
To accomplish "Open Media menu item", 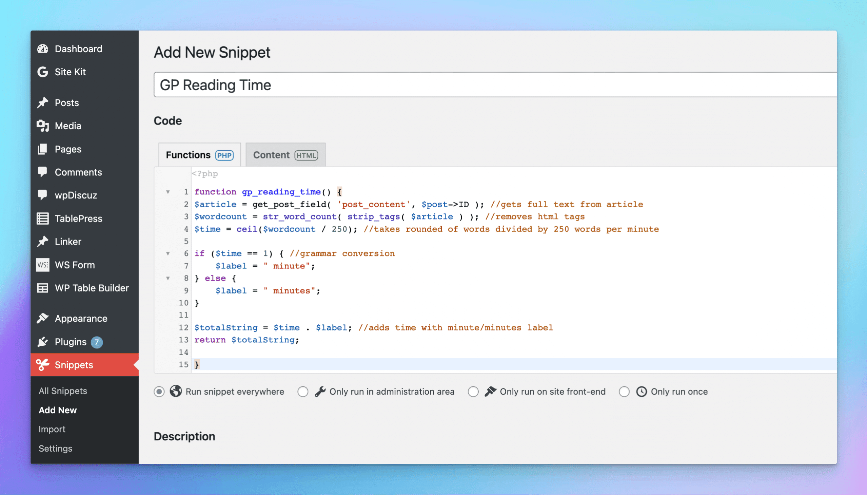I will coord(85,126).
